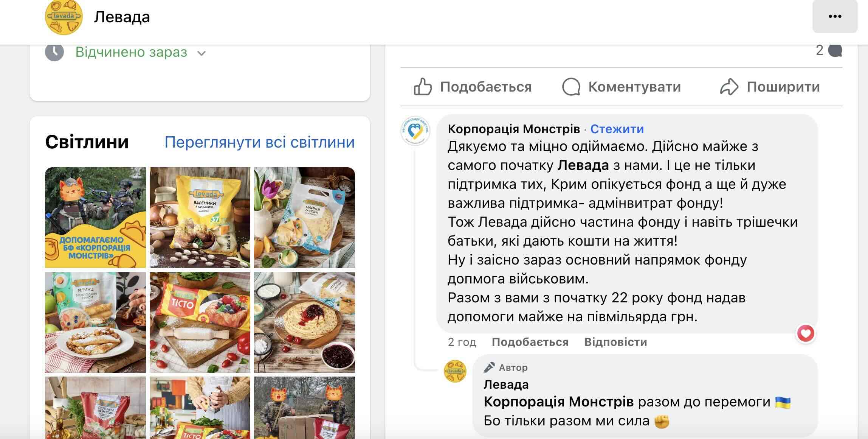Viewport: 868px width, 439px height.
Task: Reply with the Відповісти comment link
Action: pos(615,342)
